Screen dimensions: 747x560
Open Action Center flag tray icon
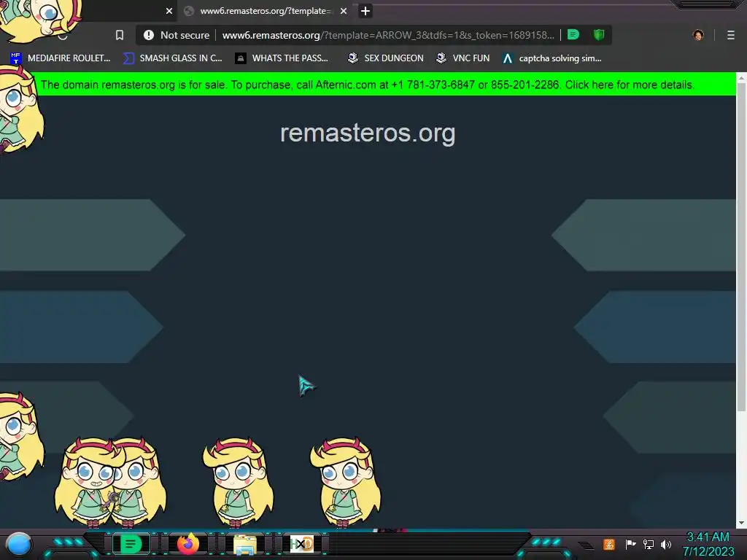point(630,544)
